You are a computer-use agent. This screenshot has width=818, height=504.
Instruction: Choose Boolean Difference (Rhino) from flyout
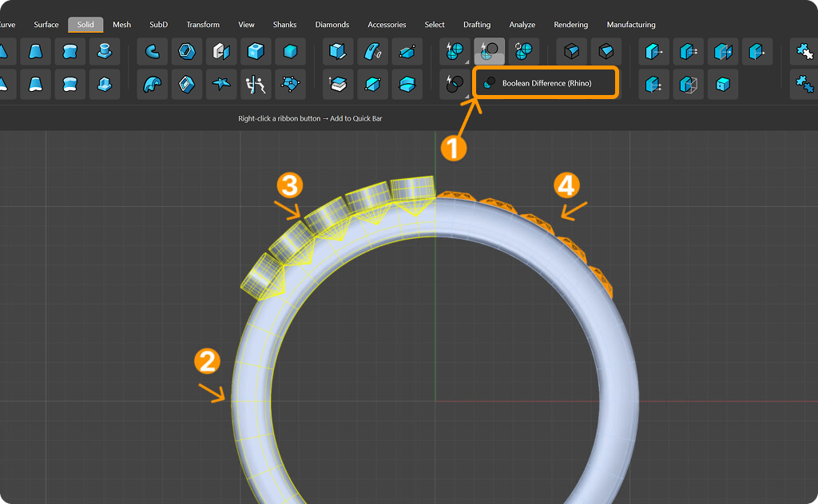coord(546,83)
